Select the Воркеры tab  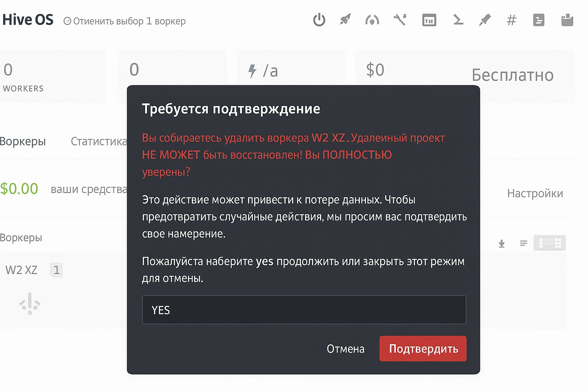[23, 141]
